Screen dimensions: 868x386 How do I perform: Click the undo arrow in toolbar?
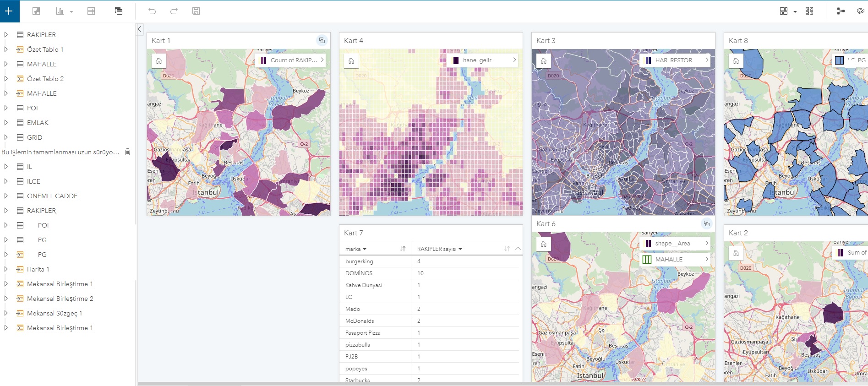(x=152, y=11)
